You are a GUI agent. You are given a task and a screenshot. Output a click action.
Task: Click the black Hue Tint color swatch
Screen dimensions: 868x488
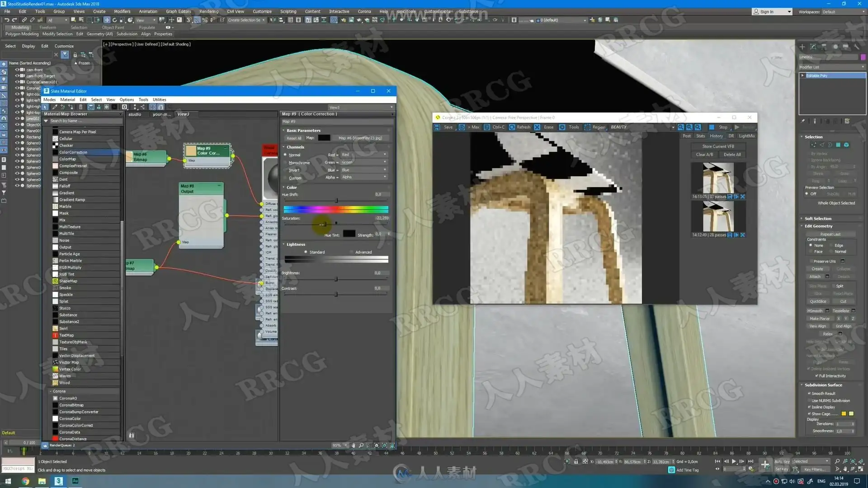tap(349, 234)
